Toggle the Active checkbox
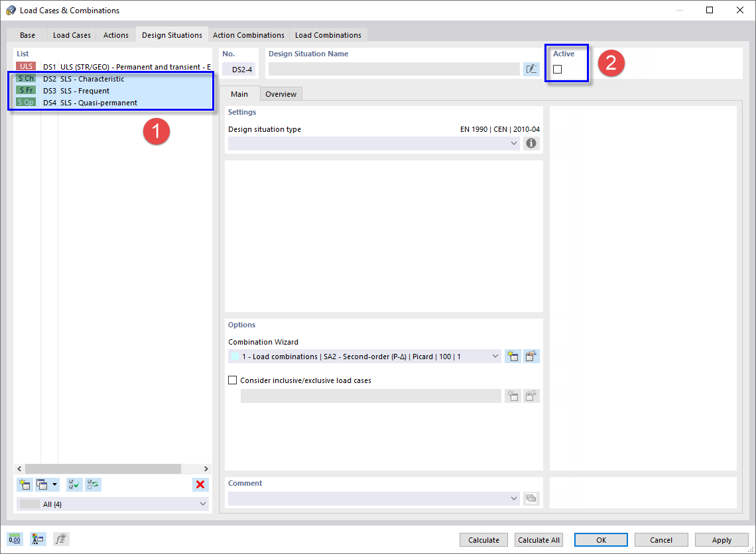This screenshot has height=554, width=756. tap(557, 70)
